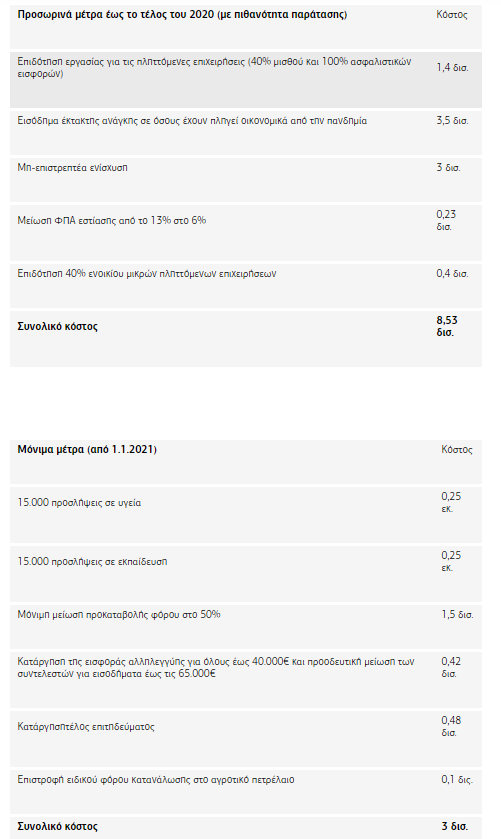Click the 'Μόνιμη μείωση προκαταβολής φόρου' row
The width and height of the screenshot is (501, 839).
246,627
